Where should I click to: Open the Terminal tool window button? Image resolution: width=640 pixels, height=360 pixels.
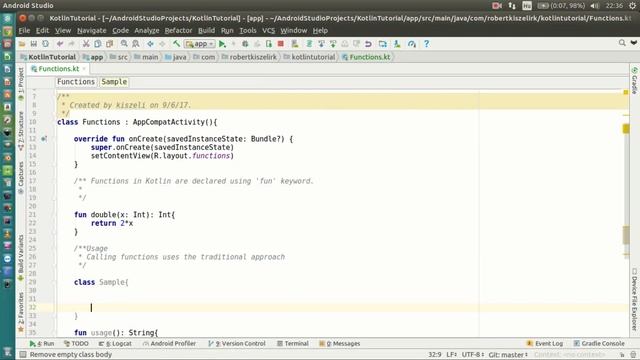293,344
